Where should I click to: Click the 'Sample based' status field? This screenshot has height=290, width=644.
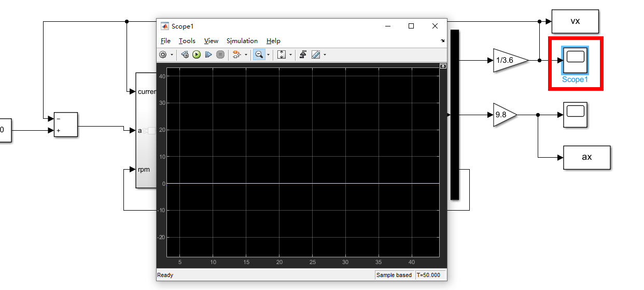[395, 275]
